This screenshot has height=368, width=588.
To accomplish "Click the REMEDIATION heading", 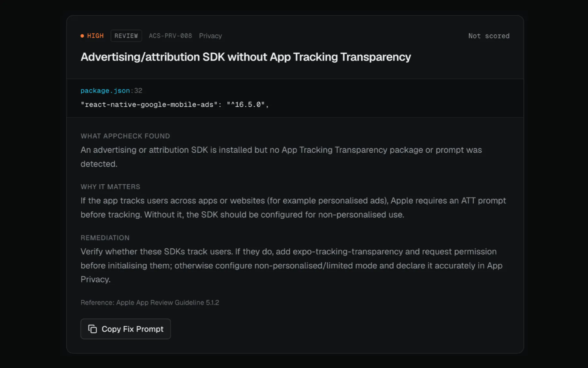I will point(105,238).
